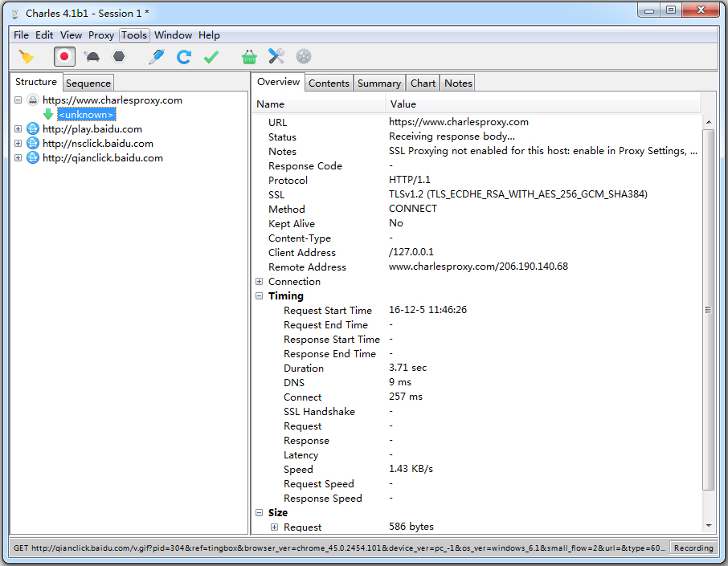Screen dimensions: 728x566
Task: Open the wrench Tools icon
Action: click(276, 56)
